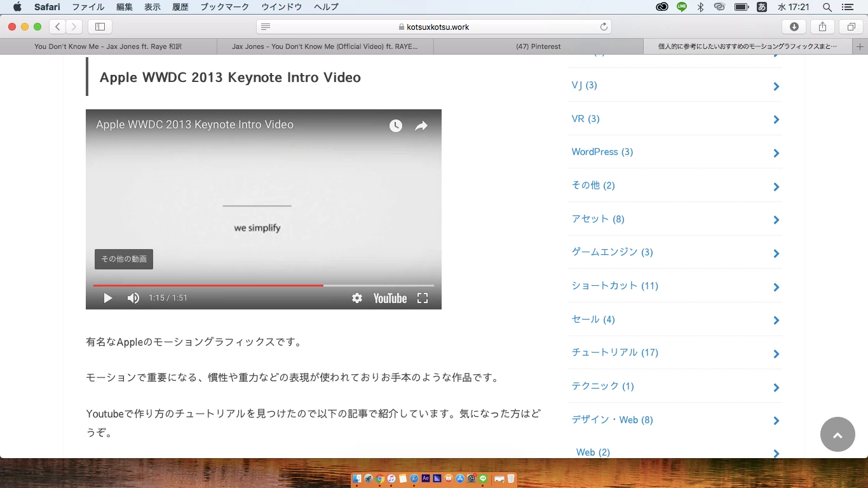Screen dimensions: 868x488
Task: Mute the YouTube video volume
Action: [133, 298]
